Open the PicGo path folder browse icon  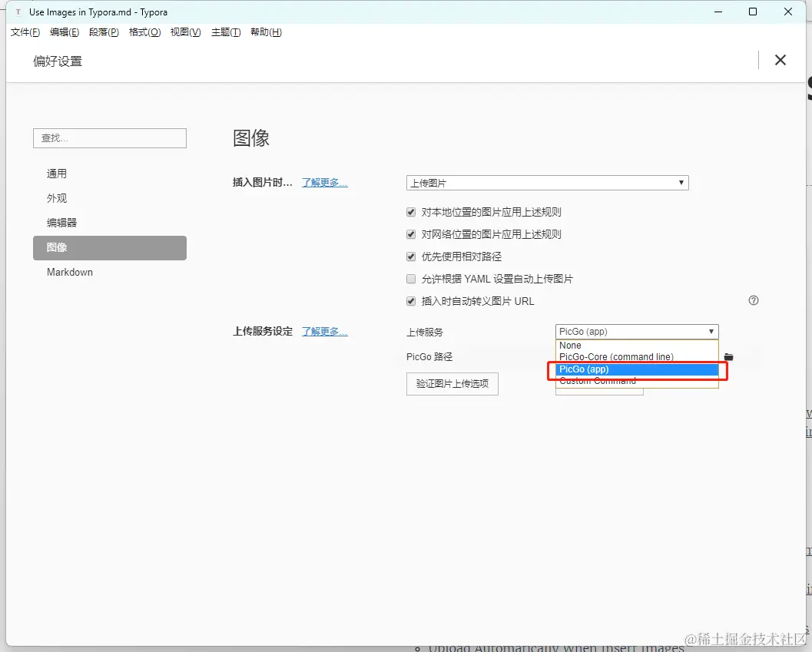[728, 357]
